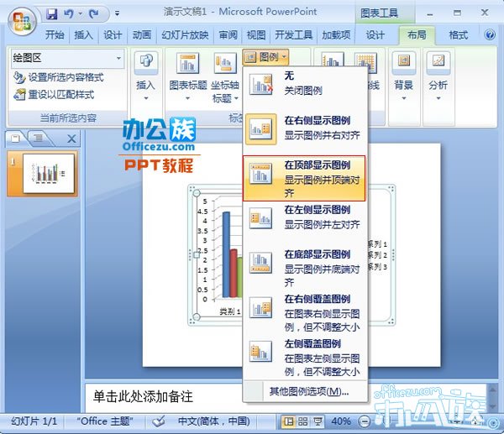This screenshot has height=434, width=504.
Task: Collapse the 图例 dropdown button
Action: click(x=265, y=57)
